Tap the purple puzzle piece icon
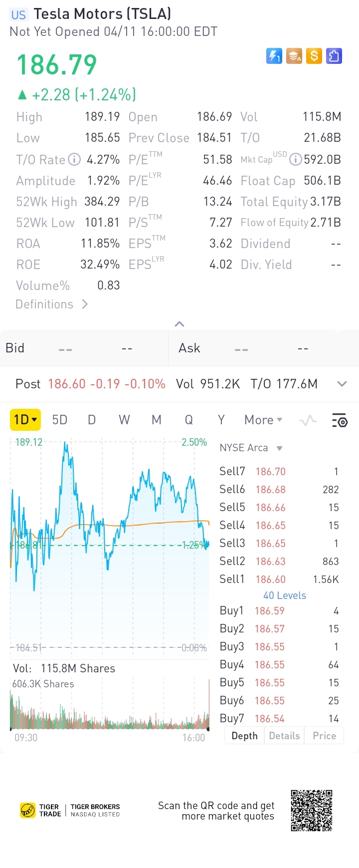The height and width of the screenshot is (868, 359). click(x=334, y=56)
